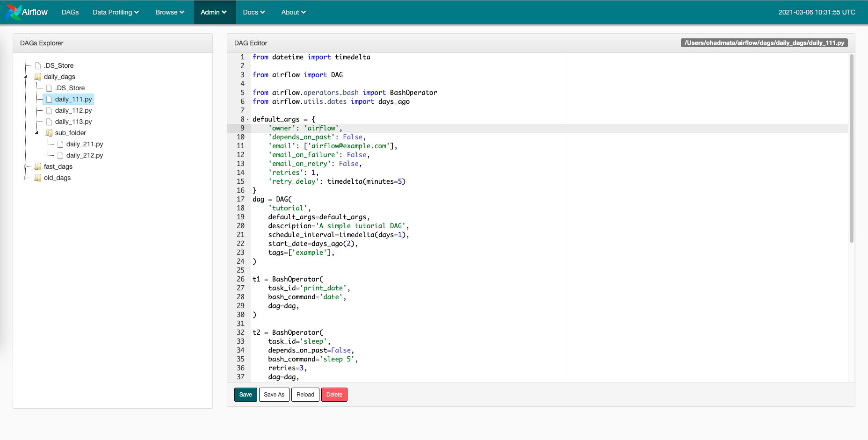Click the file path label badge

[x=764, y=42]
